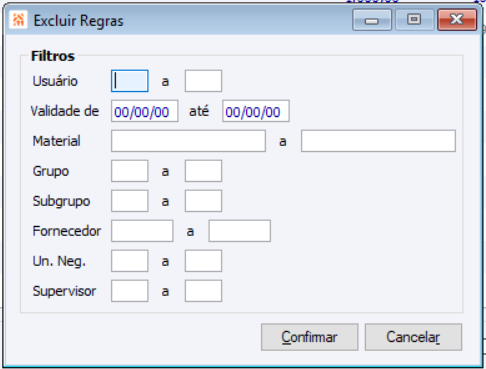Click the Validade de label
This screenshot has height=369, width=486.
(x=65, y=111)
